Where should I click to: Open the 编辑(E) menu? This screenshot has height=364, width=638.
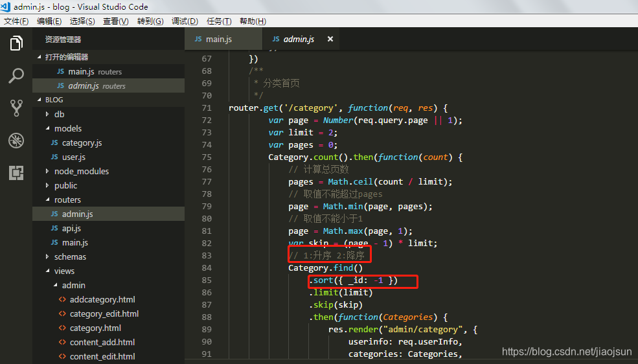49,21
